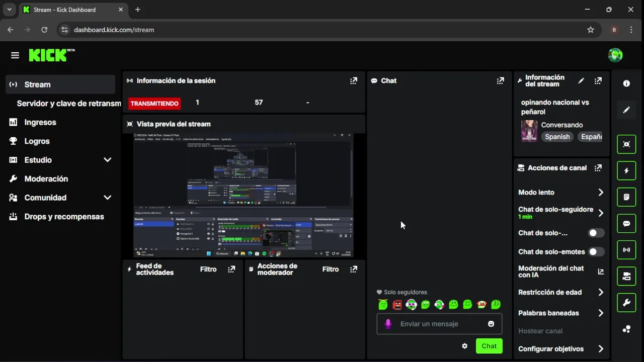
Task: Insert the red angry emote
Action: (x=397, y=304)
